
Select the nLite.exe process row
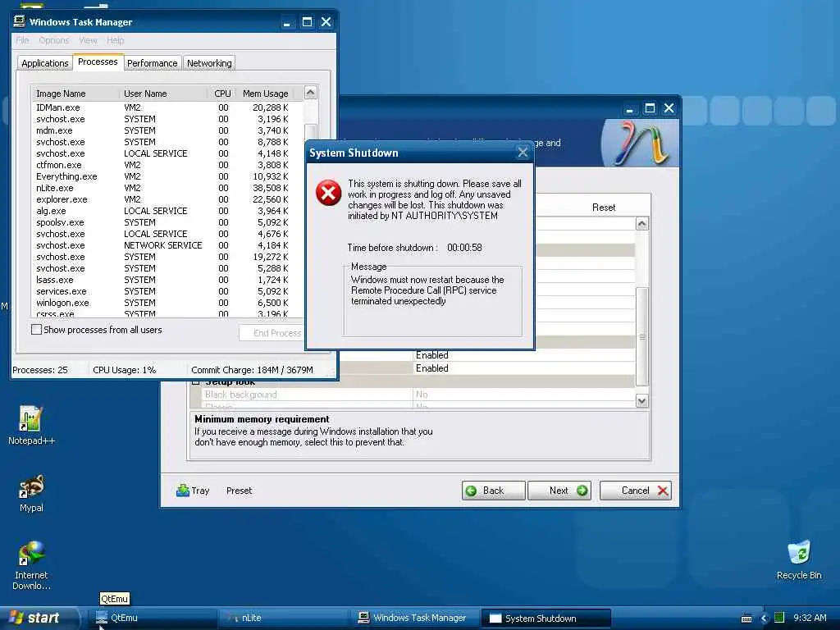(x=167, y=188)
